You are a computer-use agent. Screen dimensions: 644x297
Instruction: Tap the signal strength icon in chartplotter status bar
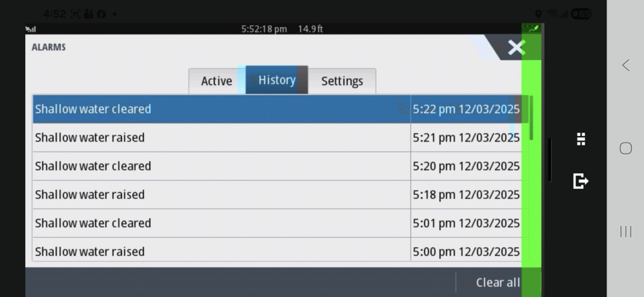[30, 29]
